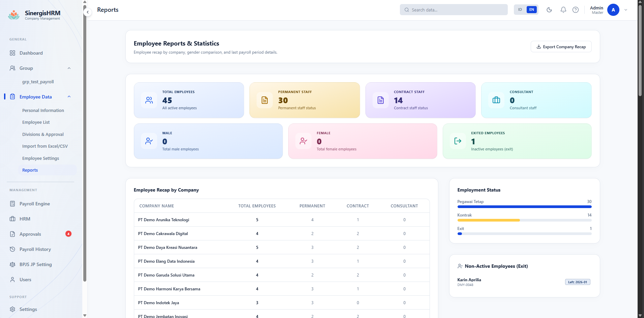Click the Approvals red badge showing 4
Screen dimensions: 644x318
(x=68, y=234)
